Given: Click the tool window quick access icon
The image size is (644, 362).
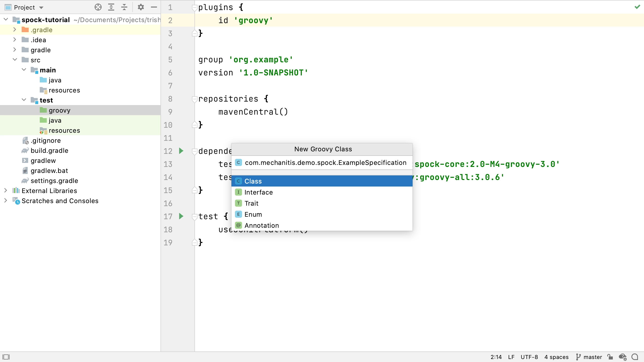Looking at the screenshot, I should coord(6,357).
